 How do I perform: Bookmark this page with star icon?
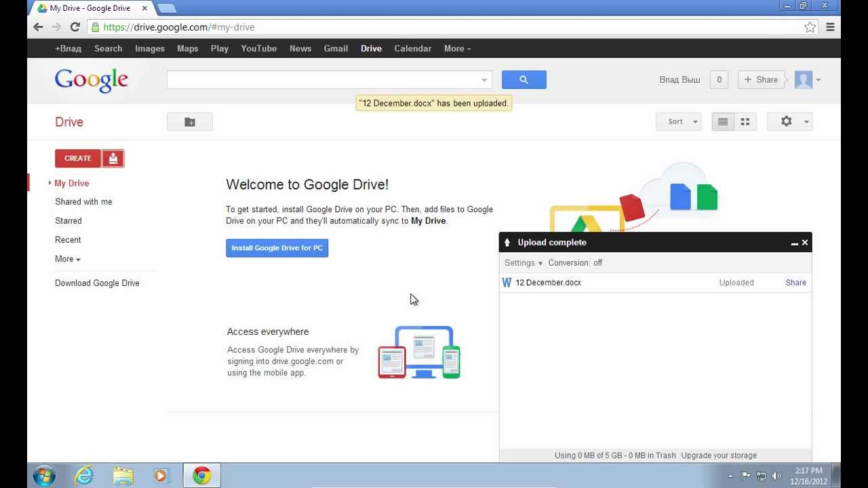pos(810,27)
